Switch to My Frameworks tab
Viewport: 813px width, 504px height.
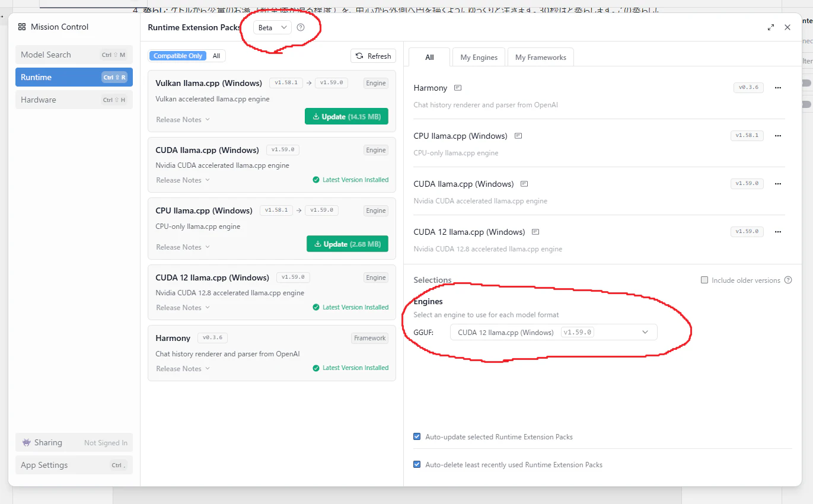pyautogui.click(x=541, y=58)
